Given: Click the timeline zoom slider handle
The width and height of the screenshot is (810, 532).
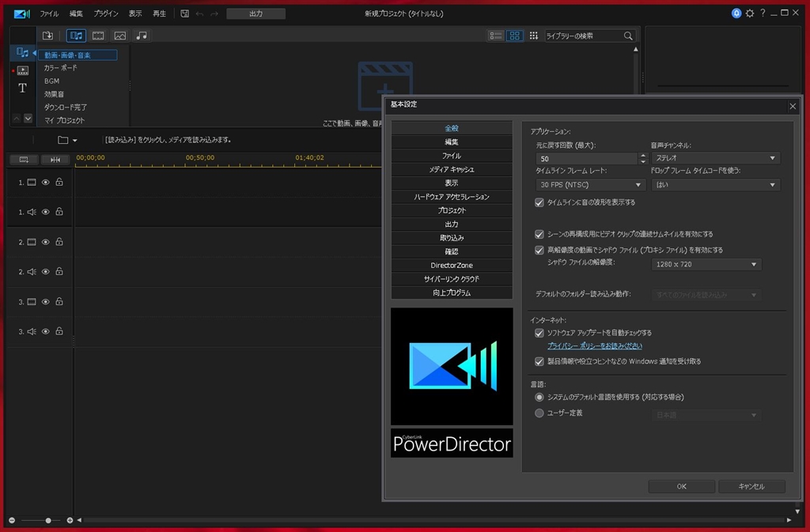Looking at the screenshot, I should (x=48, y=521).
